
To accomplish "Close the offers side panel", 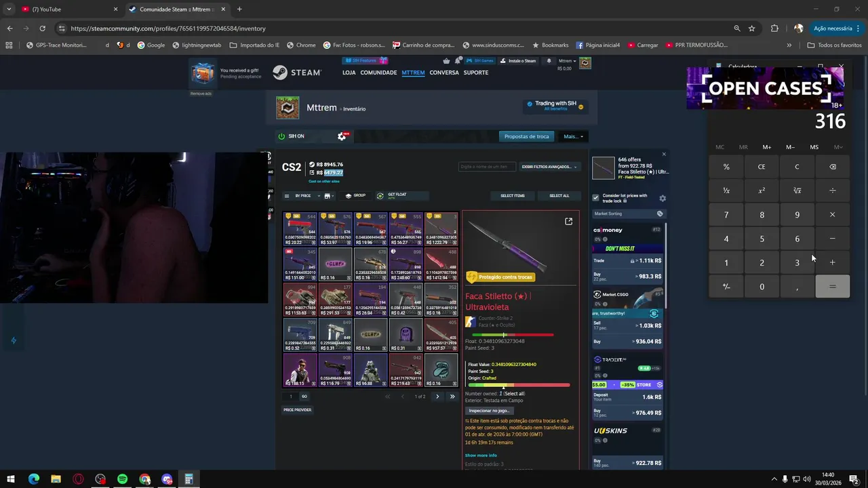I will click(x=664, y=155).
